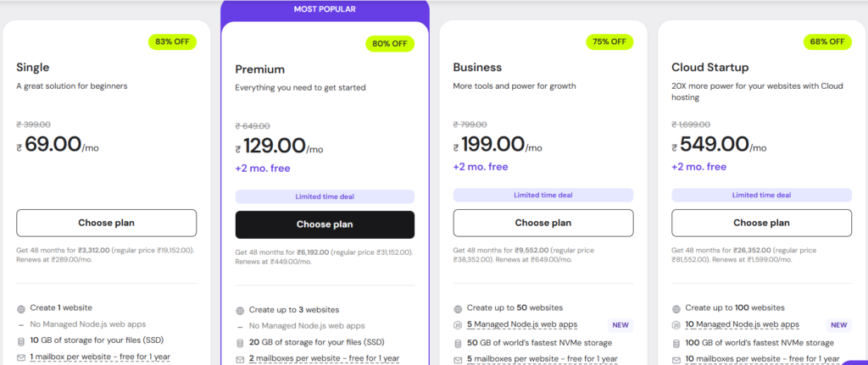Click the storage icon beside 20 GB

241,342
